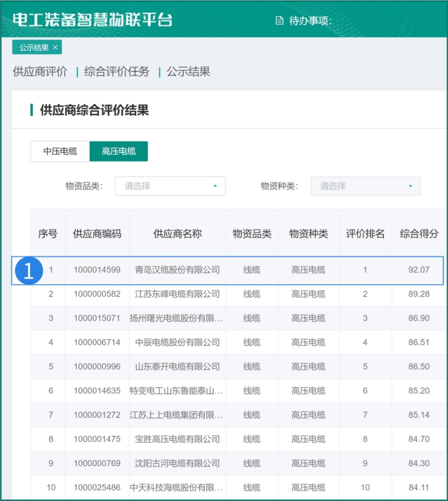Click the 物资种类 column header
Screen dimensions: 448x501
(309, 234)
